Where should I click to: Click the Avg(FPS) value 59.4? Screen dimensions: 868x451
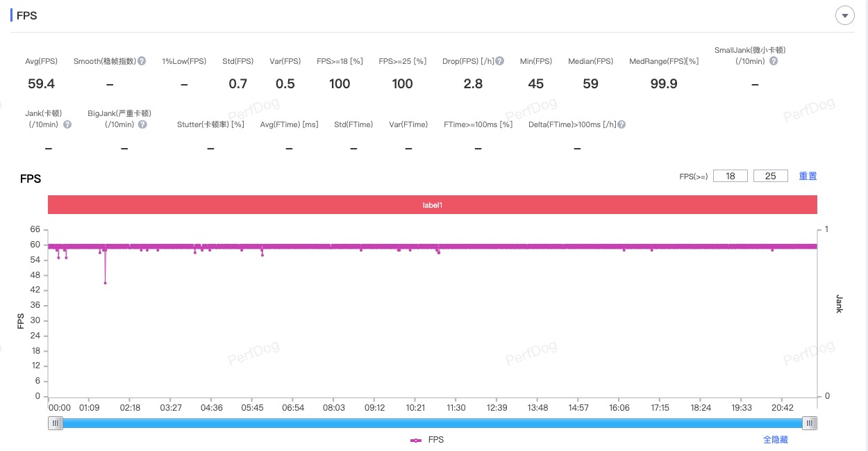click(41, 84)
